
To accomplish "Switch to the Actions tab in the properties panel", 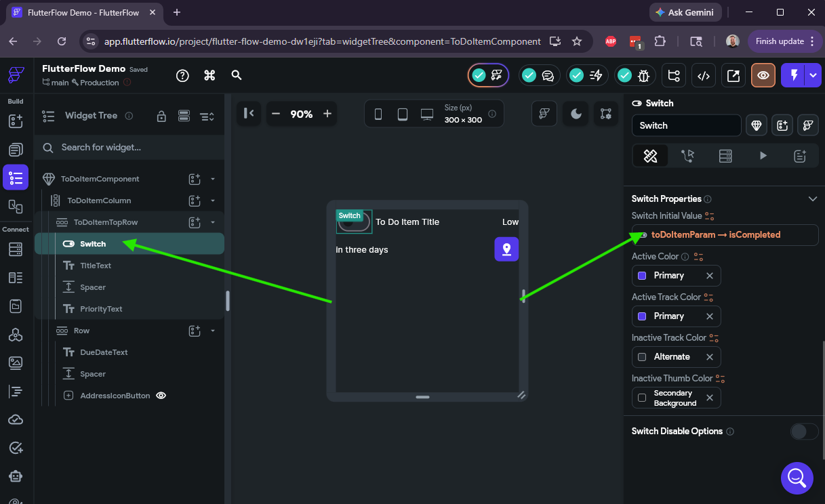I will click(688, 156).
